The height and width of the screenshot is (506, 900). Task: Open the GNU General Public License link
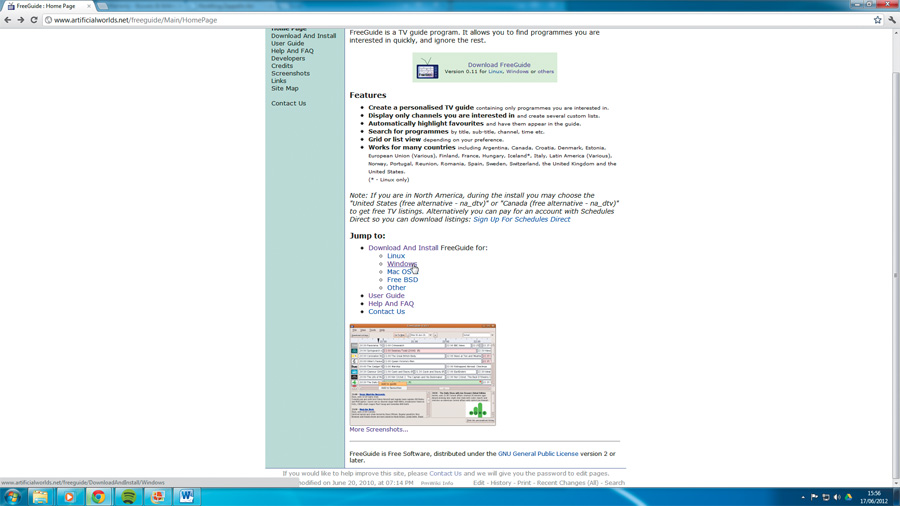538,453
